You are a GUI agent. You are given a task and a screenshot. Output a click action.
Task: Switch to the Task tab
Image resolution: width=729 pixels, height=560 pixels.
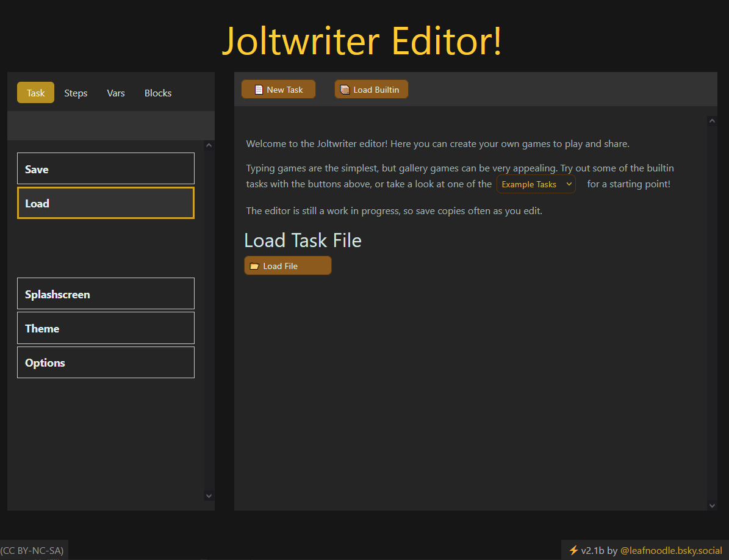pyautogui.click(x=35, y=93)
